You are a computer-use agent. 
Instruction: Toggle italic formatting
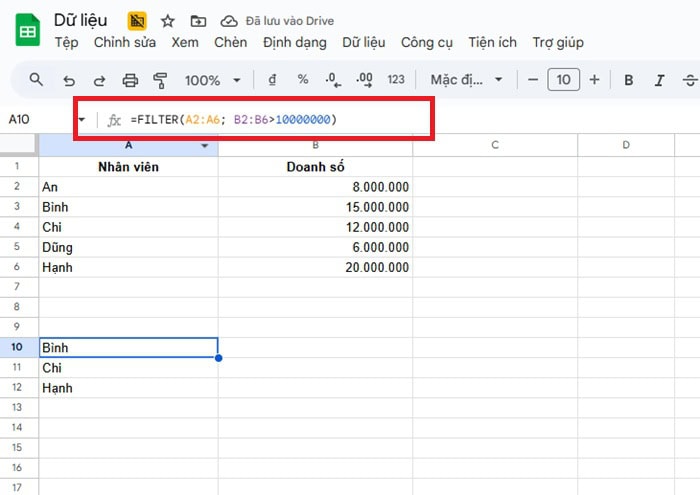pos(659,80)
